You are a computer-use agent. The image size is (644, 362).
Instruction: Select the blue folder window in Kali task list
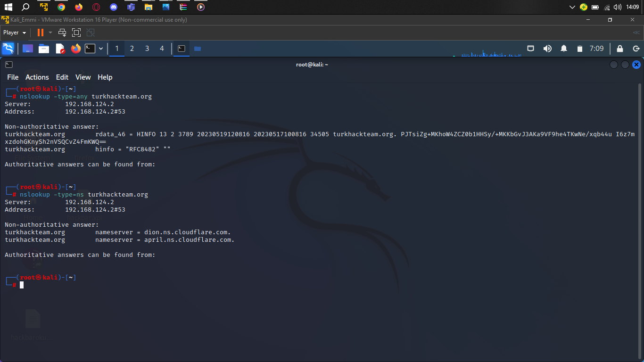click(198, 49)
